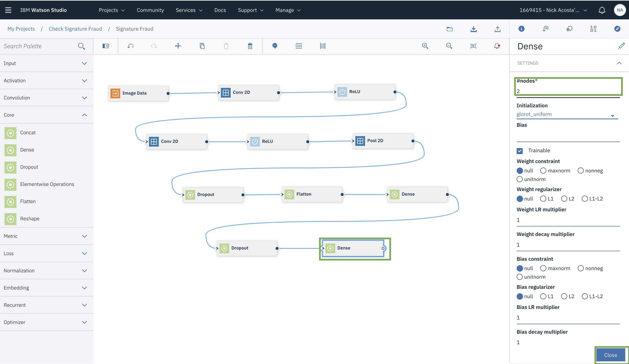This screenshot has height=364, width=629.
Task: Click the pencil edit icon beside Dense title
Action: pyautogui.click(x=621, y=46)
